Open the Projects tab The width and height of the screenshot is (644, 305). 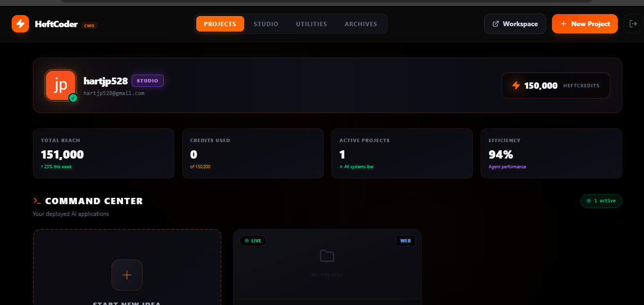(220, 24)
